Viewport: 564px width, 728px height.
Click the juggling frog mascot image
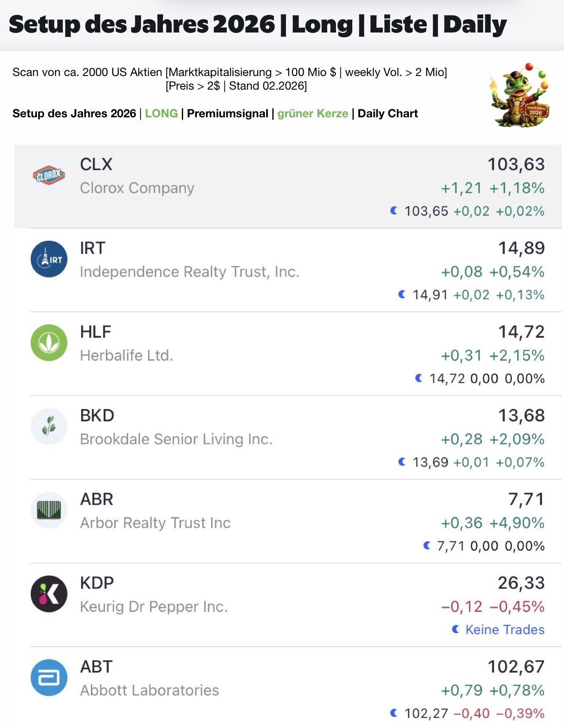click(x=521, y=96)
